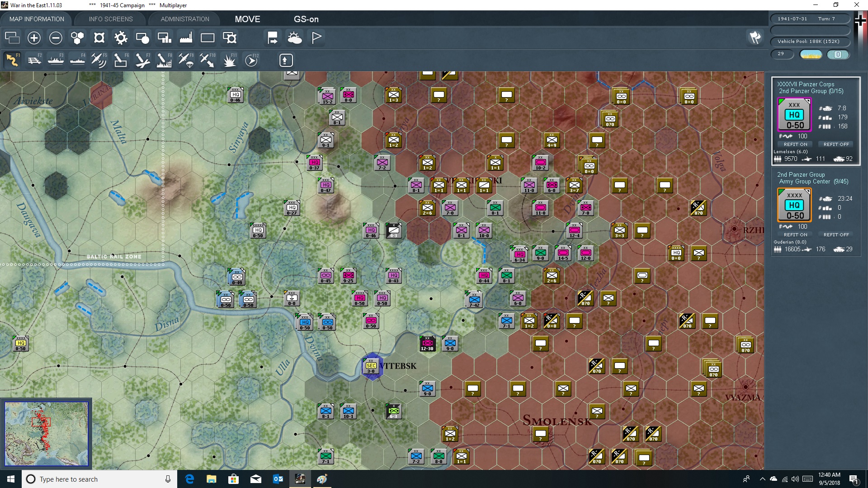Click the upload arrow icon in toolbar
868x488 pixels.
(x=286, y=60)
